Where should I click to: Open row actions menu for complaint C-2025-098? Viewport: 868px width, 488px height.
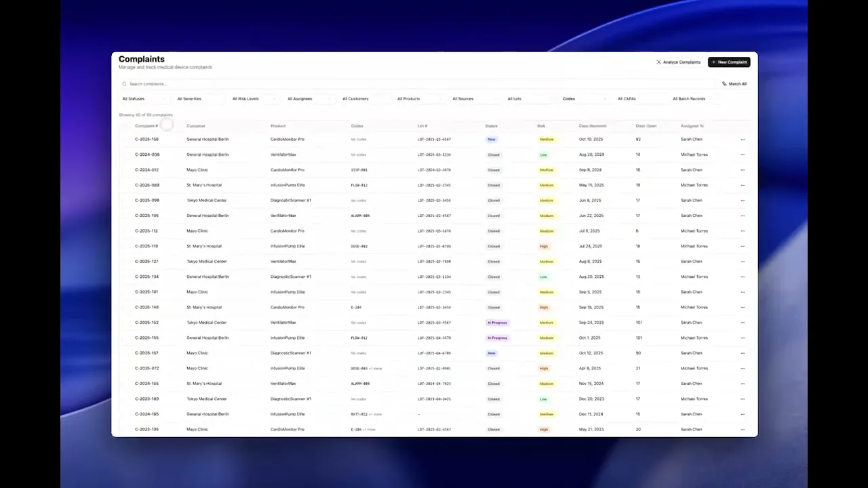[x=743, y=201]
